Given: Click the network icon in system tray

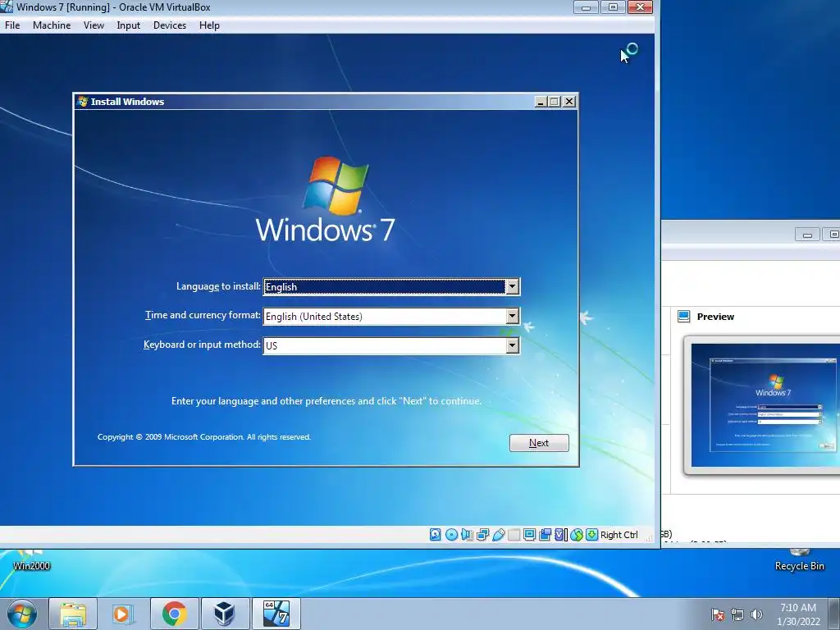Looking at the screenshot, I should (x=737, y=614).
